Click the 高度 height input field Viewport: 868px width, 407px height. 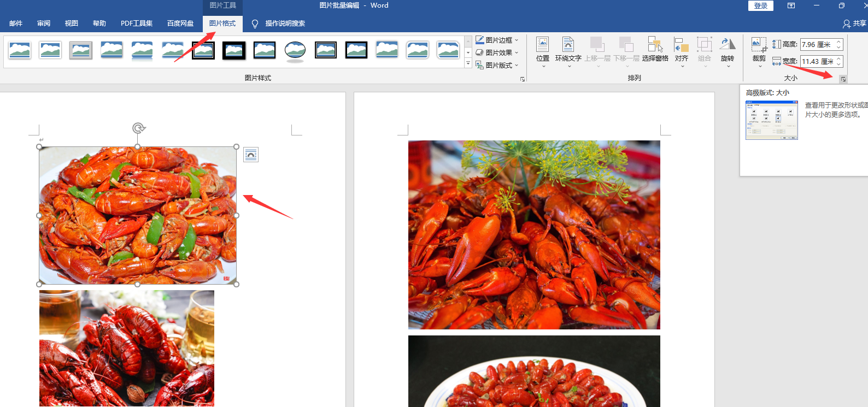pos(817,44)
